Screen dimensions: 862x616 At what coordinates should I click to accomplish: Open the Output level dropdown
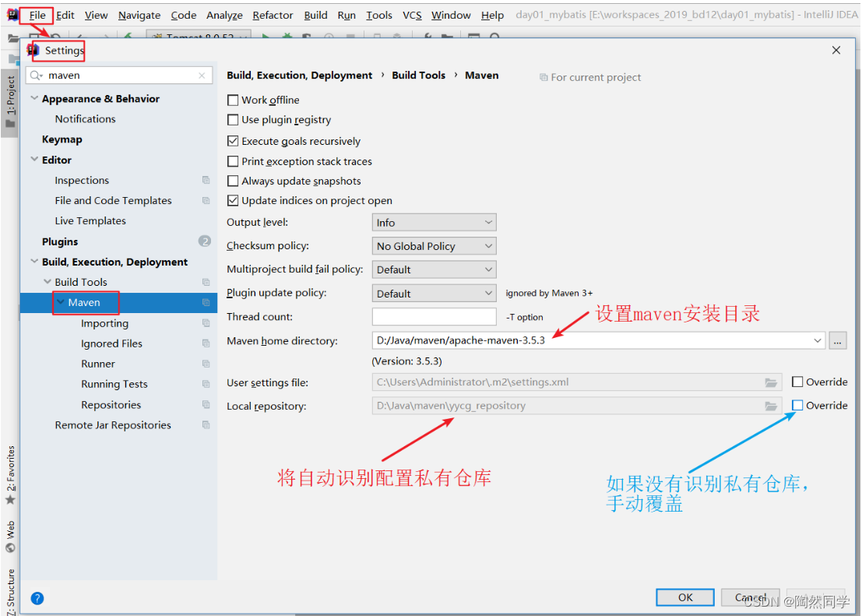tap(435, 223)
